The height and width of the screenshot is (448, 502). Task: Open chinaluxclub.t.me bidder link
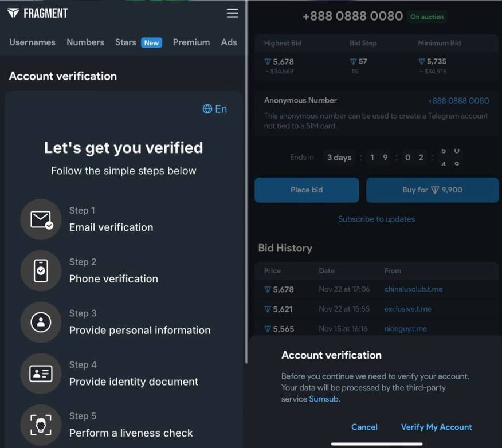pyautogui.click(x=413, y=289)
